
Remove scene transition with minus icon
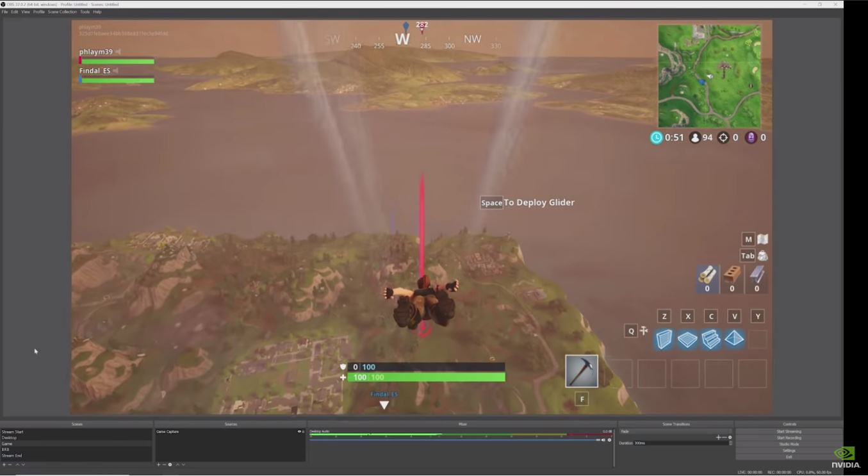click(724, 438)
